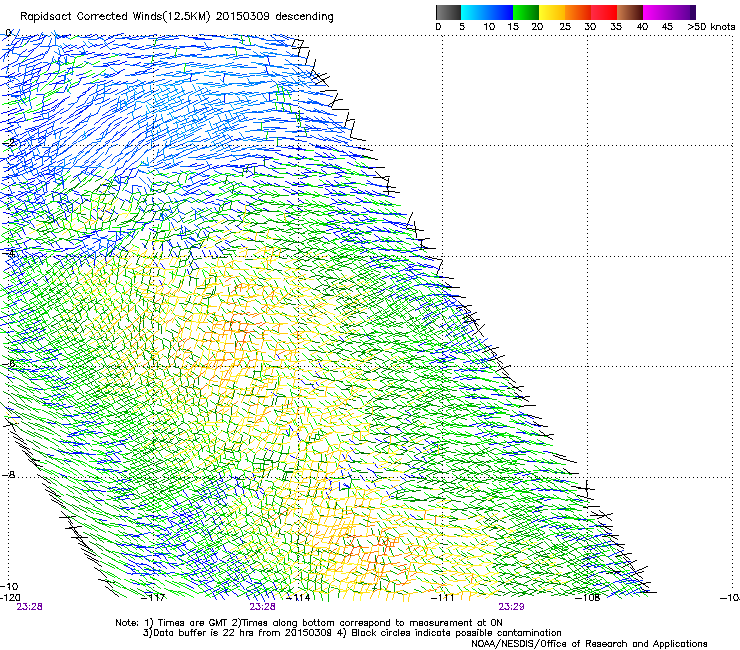
Task: Click the '25' legend scale label
Action: pyautogui.click(x=565, y=27)
